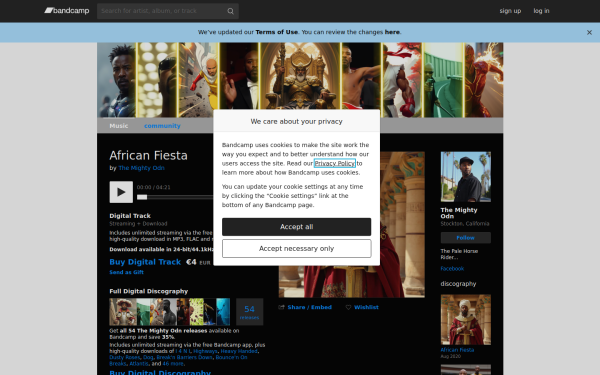Open African Fiesta discography title link

click(457, 350)
